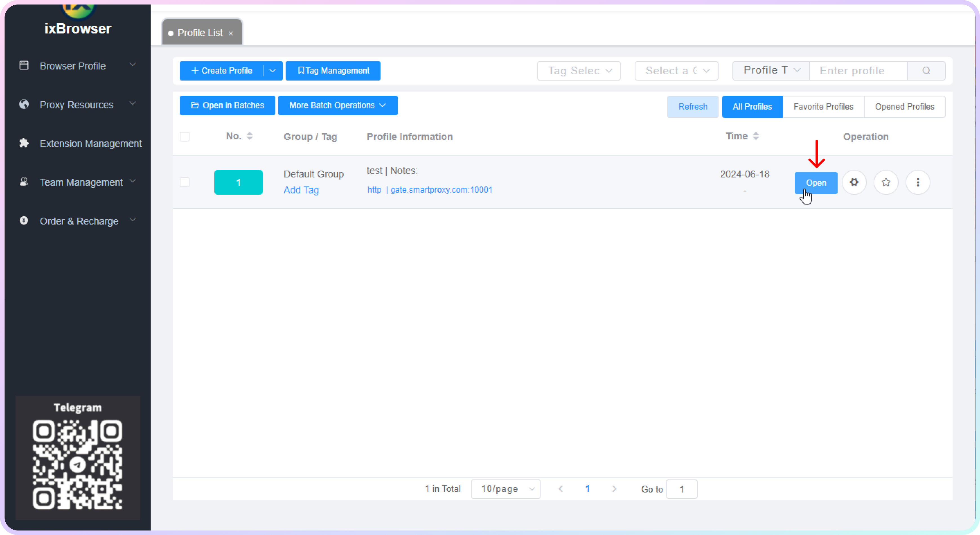
Task: Expand the Profile Type filter dropdown
Action: tap(770, 70)
